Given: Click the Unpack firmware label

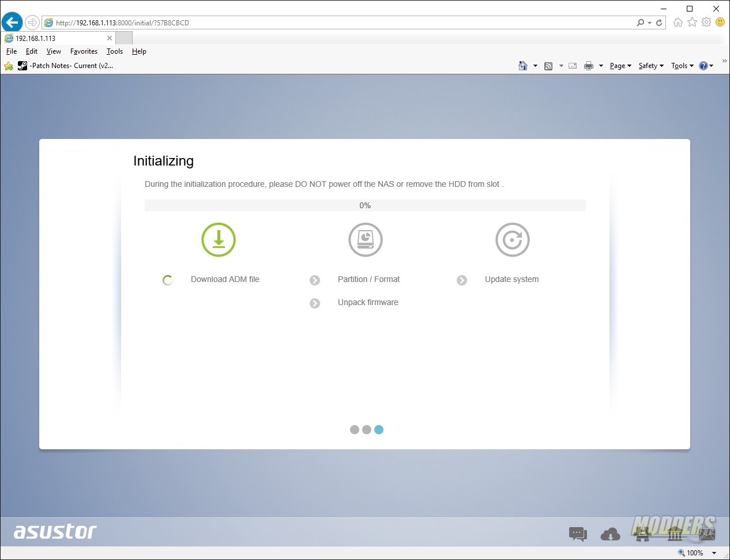Looking at the screenshot, I should [368, 302].
